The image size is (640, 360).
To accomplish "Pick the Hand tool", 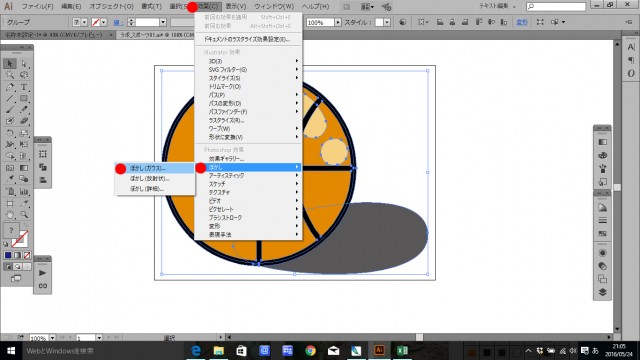I will [x=10, y=215].
